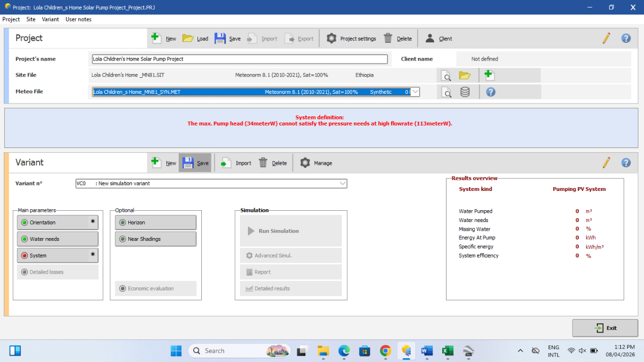Click the Meteo File database icon

tap(465, 92)
